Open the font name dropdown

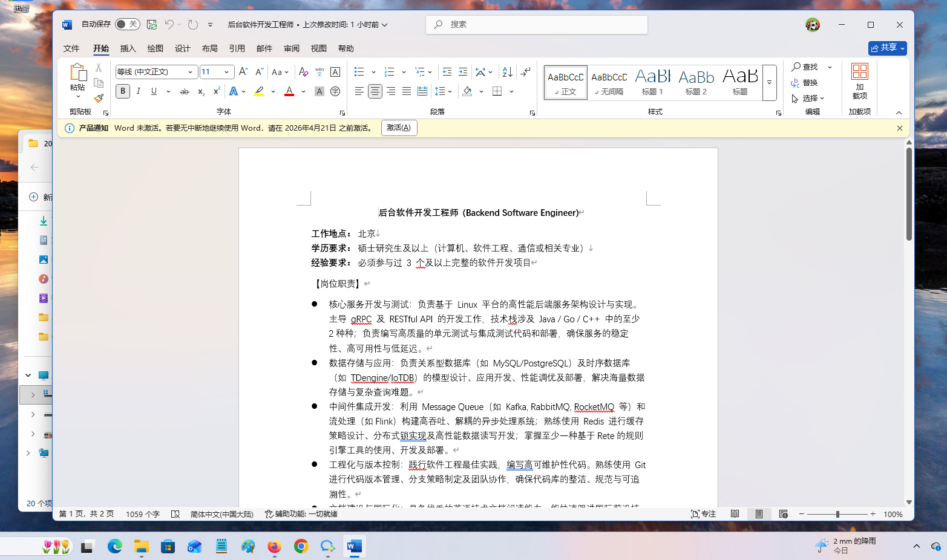(x=190, y=72)
